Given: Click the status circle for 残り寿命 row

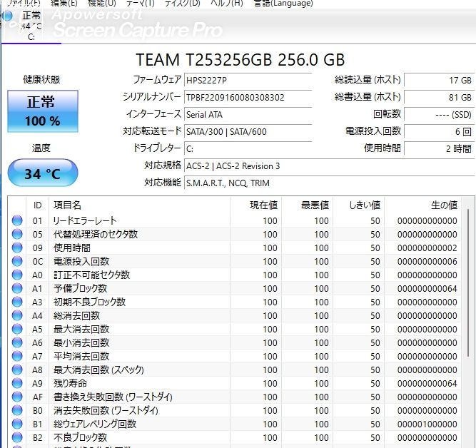Looking at the screenshot, I should 17,383.
